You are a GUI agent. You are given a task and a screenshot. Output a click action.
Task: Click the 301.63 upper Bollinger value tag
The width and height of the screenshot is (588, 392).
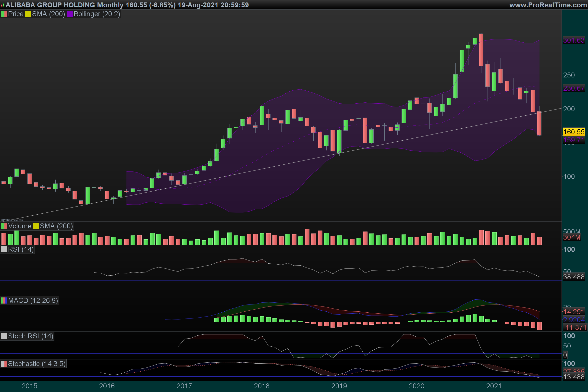point(574,40)
